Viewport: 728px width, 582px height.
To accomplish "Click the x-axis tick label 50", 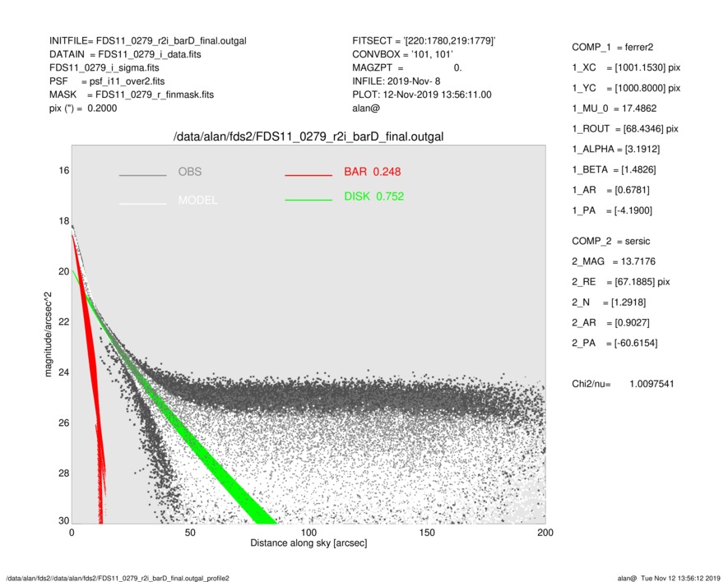I will click(x=190, y=533).
